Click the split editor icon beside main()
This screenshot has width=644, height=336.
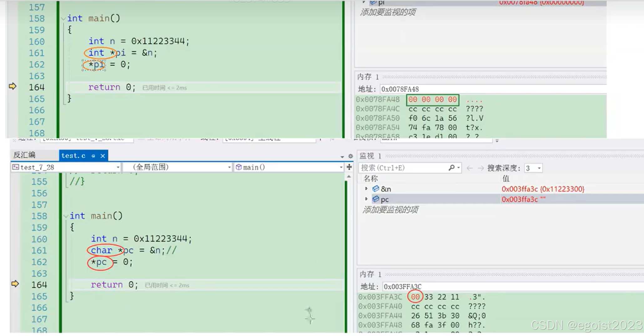point(349,167)
